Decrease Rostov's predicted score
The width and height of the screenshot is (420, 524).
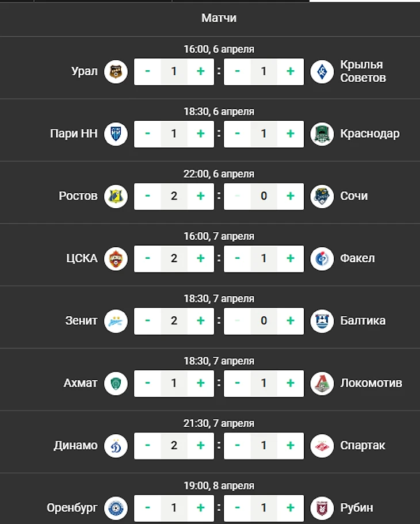(x=148, y=196)
